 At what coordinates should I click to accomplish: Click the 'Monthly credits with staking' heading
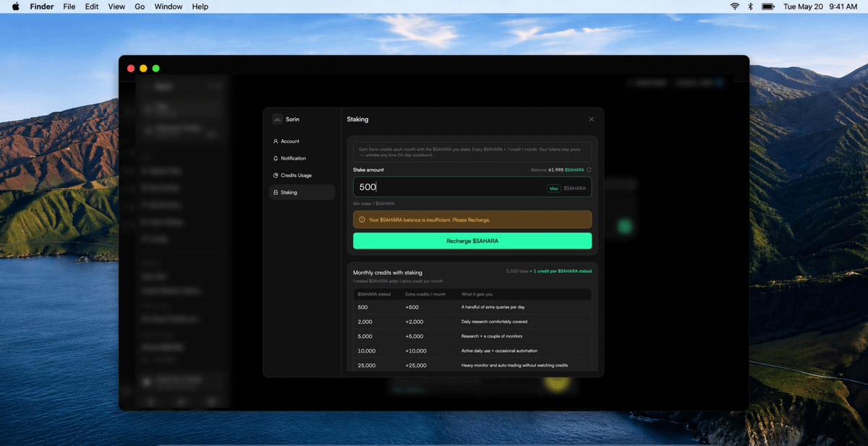coord(388,273)
